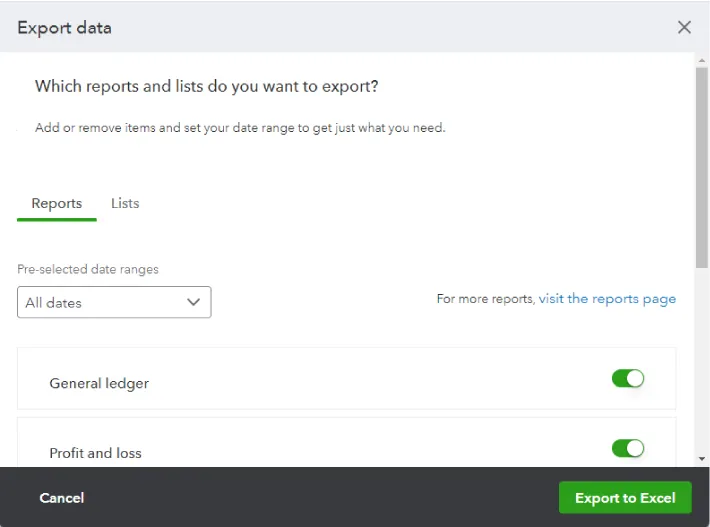Open the Lists tab

[125, 203]
